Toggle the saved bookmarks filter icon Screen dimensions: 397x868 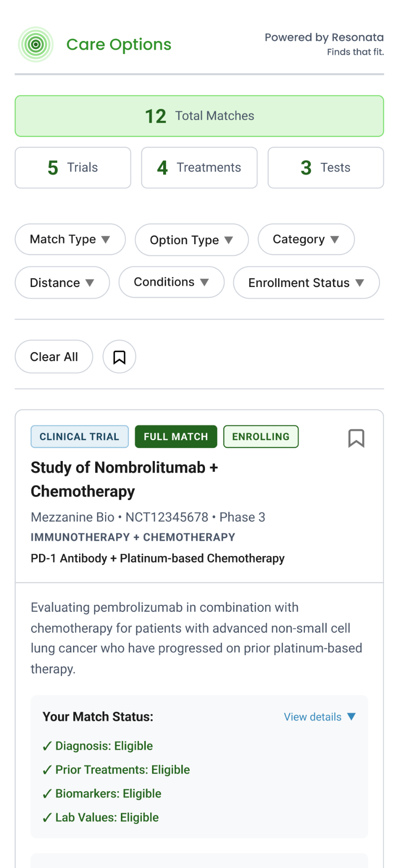point(119,357)
